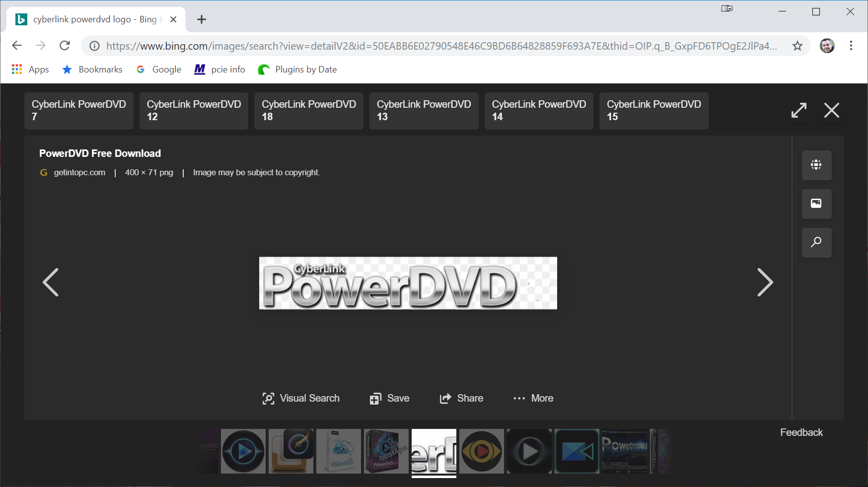
Task: Select CyberLink PowerDVD 15 suggestion
Action: pyautogui.click(x=654, y=111)
